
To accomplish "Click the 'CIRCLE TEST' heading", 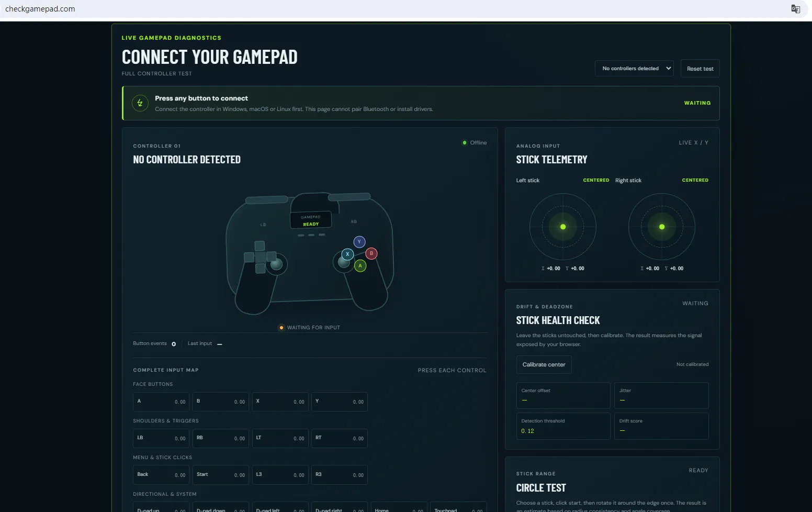I will coord(541,488).
